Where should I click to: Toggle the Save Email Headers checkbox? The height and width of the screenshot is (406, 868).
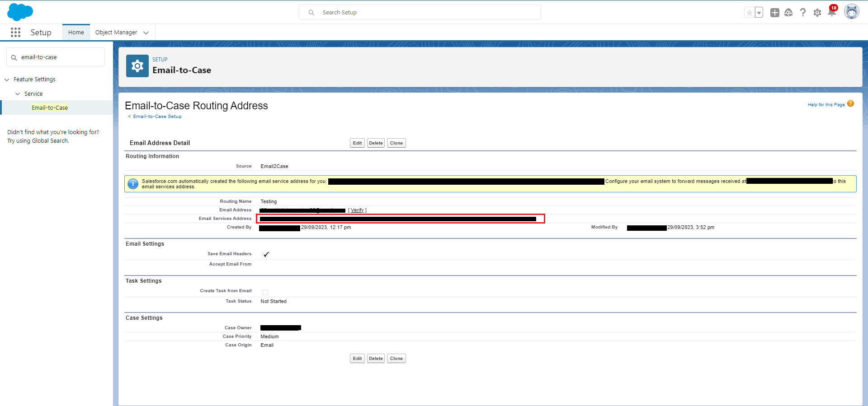266,254
